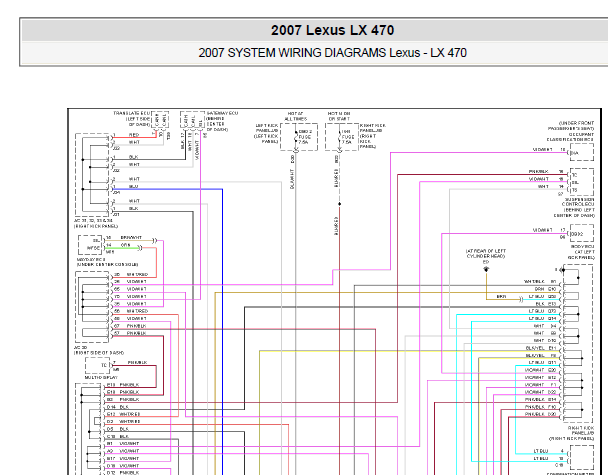Select 'AT REAR OF LEFT CYLINDER HEAD' text
The width and height of the screenshot is (608, 475).
click(x=485, y=254)
